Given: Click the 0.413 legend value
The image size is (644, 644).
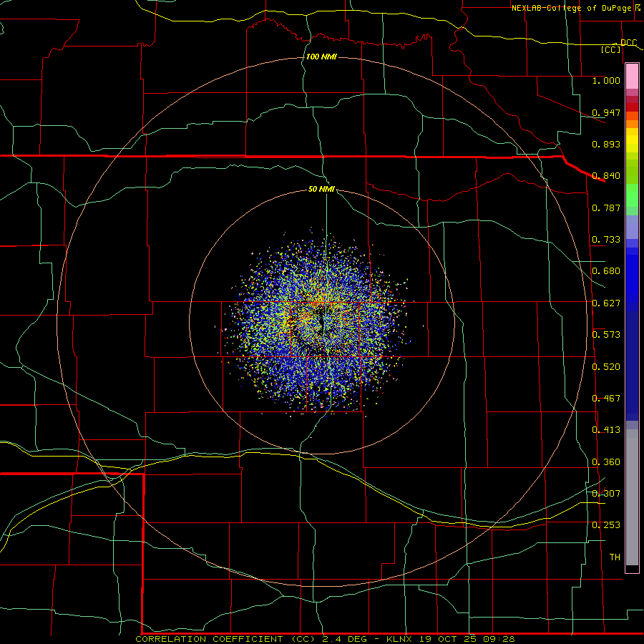Looking at the screenshot, I should 606,430.
